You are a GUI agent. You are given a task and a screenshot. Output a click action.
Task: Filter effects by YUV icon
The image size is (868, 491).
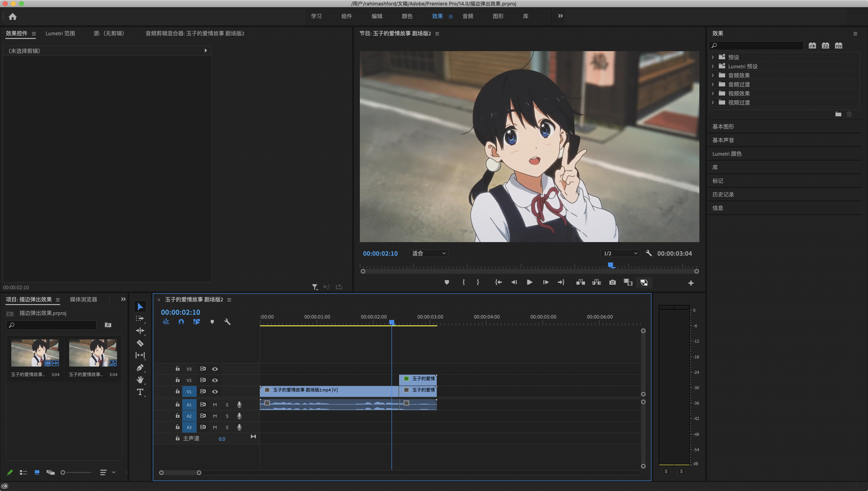click(x=838, y=45)
